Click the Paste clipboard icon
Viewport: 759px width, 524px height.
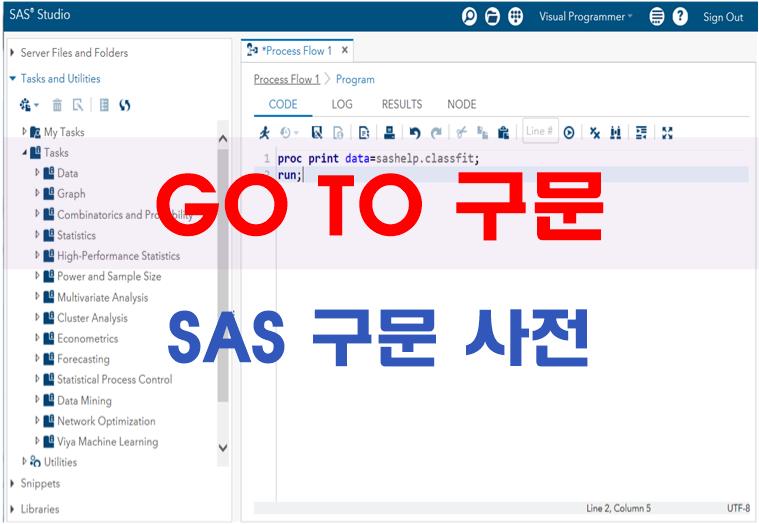(503, 133)
